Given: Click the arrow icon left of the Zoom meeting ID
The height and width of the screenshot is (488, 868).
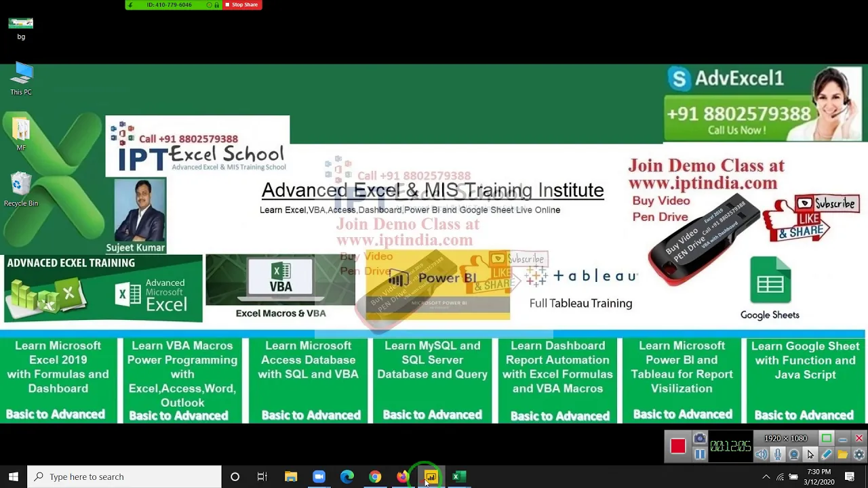Looking at the screenshot, I should [x=131, y=5].
